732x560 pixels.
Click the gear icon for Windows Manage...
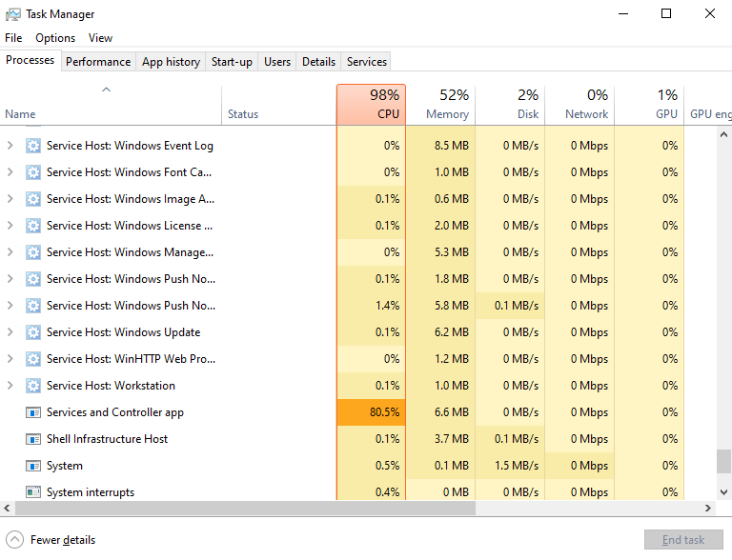32,252
